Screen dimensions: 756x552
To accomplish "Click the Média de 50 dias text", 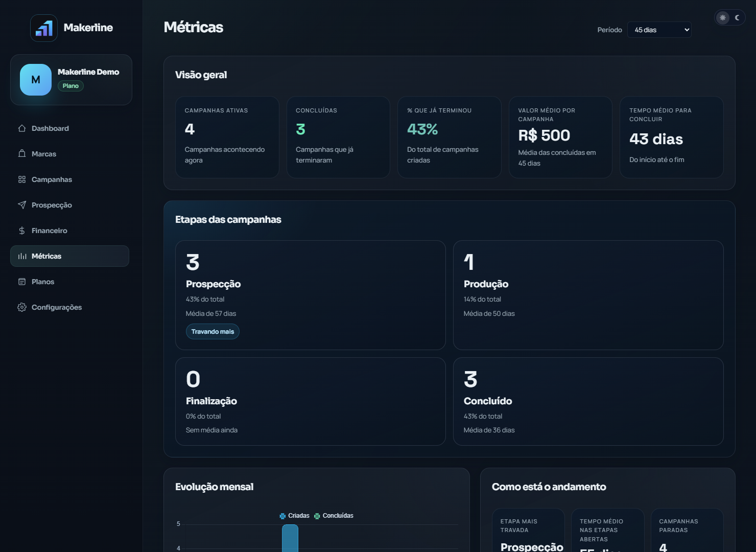I will click(x=489, y=313).
